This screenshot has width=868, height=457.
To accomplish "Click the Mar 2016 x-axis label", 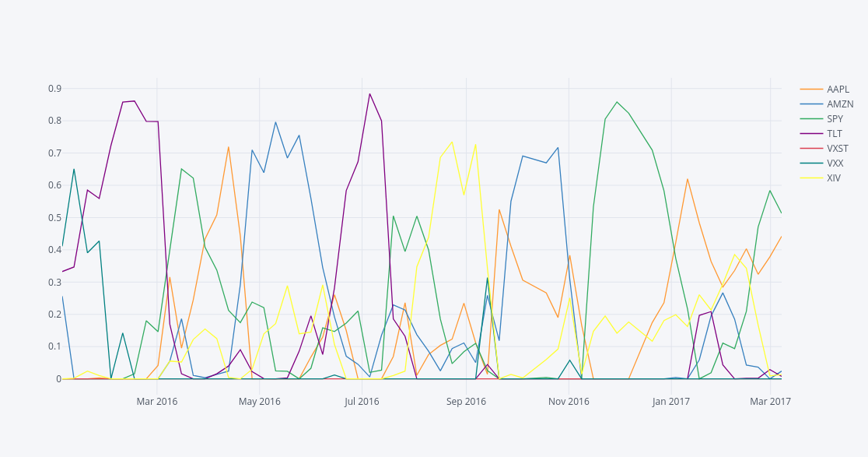I will point(157,402).
